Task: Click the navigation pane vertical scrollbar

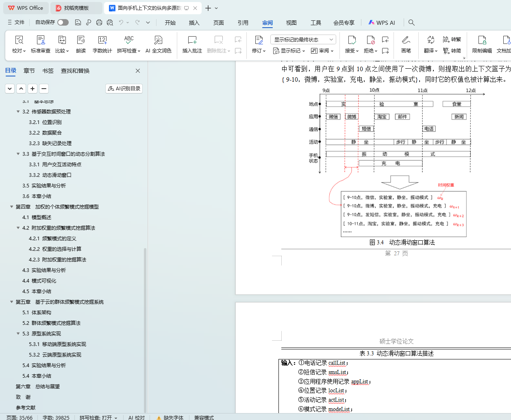Action: pyautogui.click(x=145, y=325)
